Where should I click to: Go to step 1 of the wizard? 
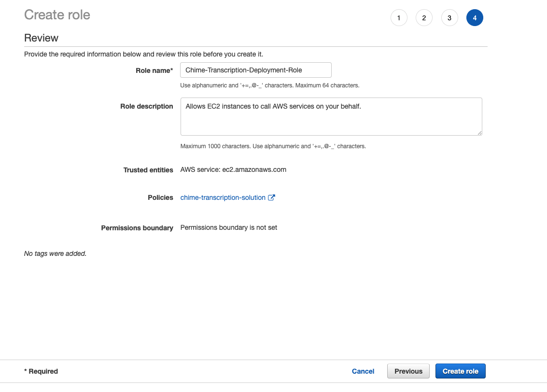click(399, 18)
